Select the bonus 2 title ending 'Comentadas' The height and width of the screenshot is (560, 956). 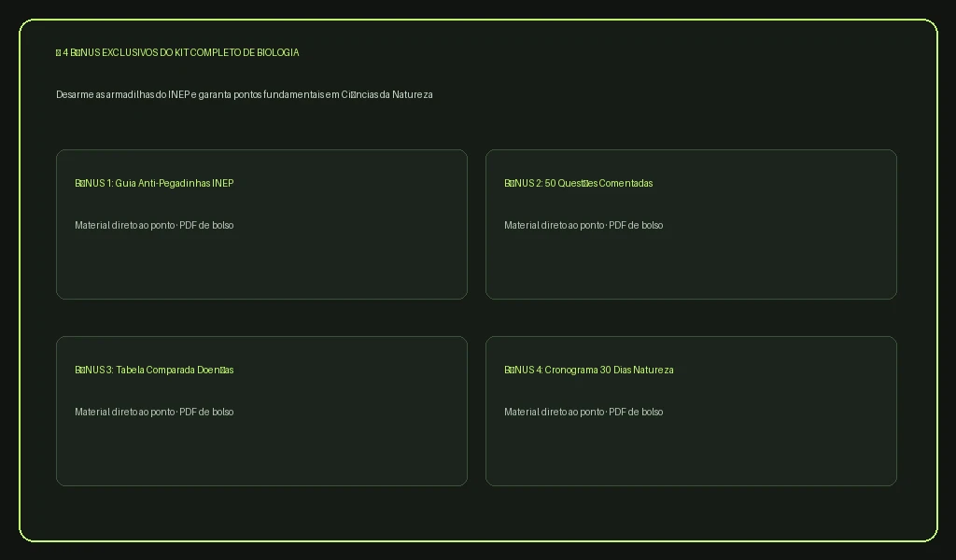click(x=579, y=184)
